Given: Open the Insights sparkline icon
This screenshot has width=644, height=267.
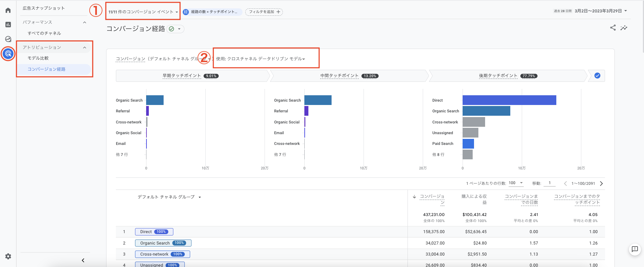Looking at the screenshot, I should (624, 28).
